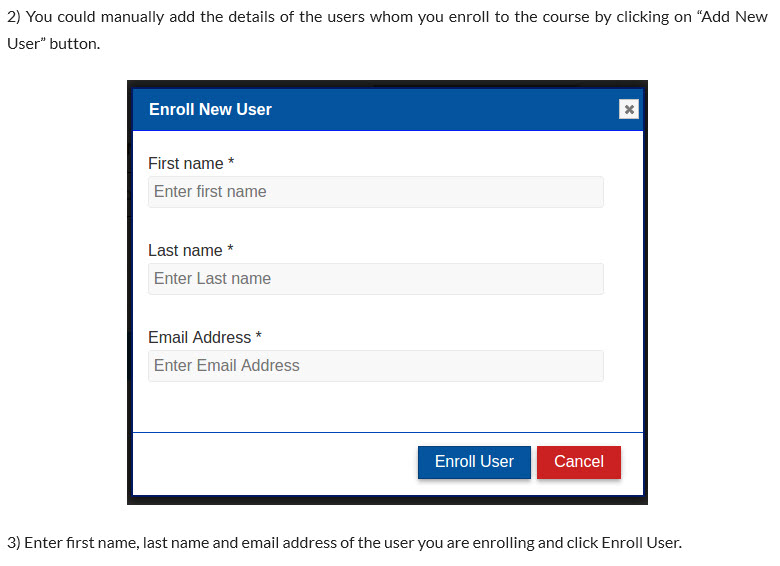The image size is (780, 566).
Task: Click the blue Enroll User button
Action: pos(474,462)
